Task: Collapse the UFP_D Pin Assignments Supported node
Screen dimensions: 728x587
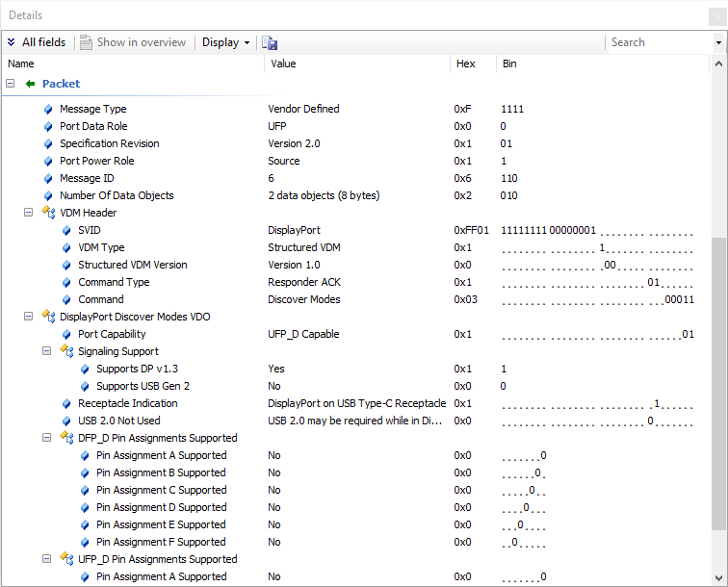Action: click(x=47, y=559)
